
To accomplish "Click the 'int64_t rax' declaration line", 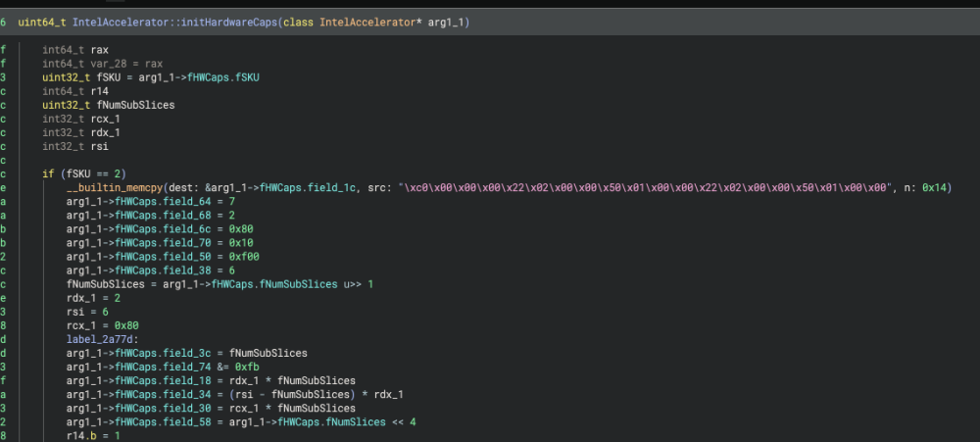I will [75, 50].
